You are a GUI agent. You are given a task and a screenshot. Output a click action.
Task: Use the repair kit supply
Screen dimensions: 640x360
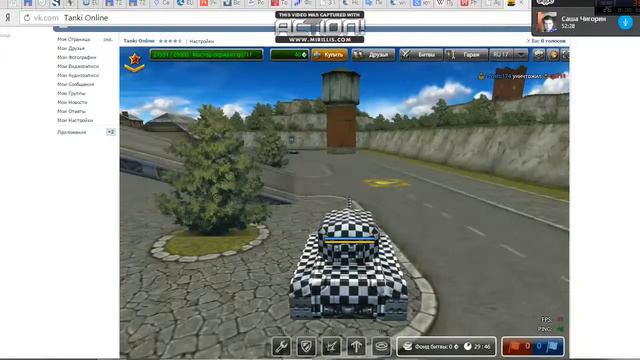[281, 347]
